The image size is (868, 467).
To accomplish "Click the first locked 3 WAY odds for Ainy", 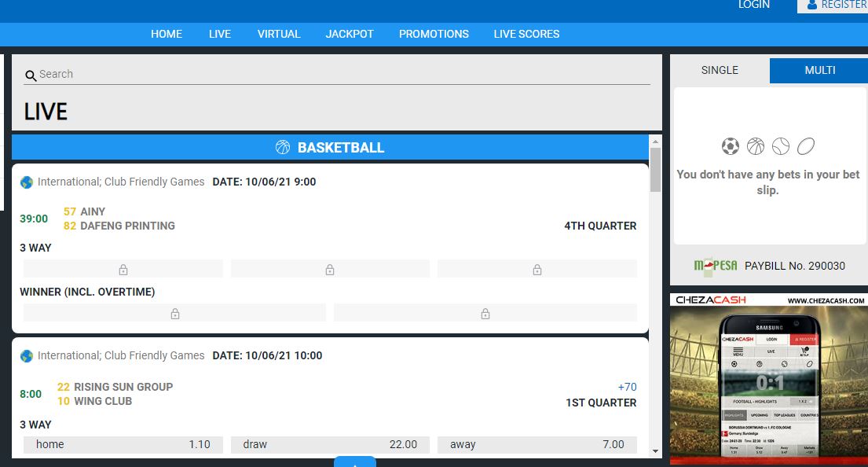I will click(123, 269).
